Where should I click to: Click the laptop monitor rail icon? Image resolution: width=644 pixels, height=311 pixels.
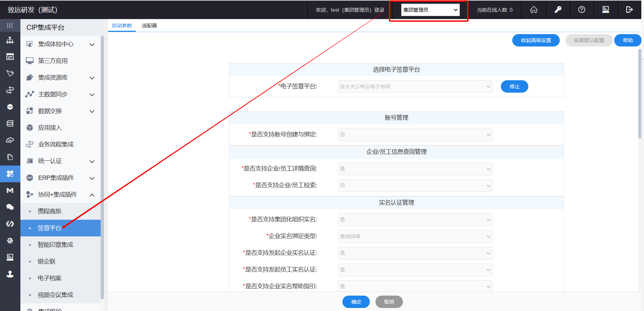(x=10, y=257)
